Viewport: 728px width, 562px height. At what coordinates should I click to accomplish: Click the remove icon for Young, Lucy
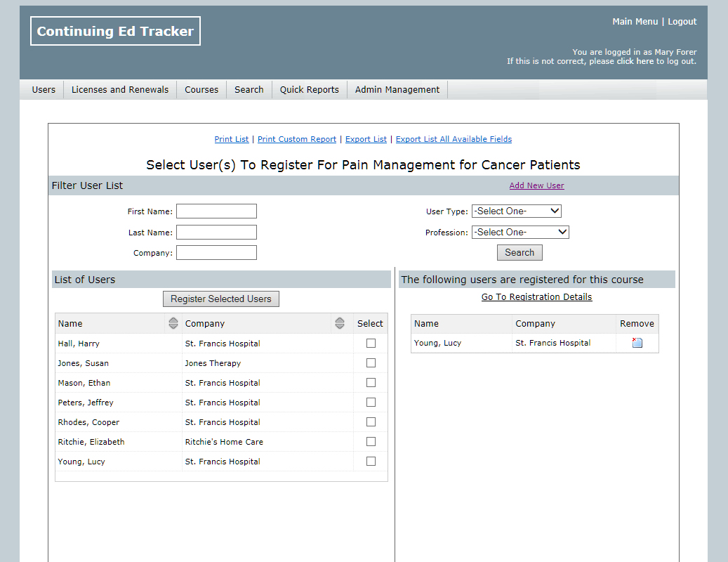637,343
